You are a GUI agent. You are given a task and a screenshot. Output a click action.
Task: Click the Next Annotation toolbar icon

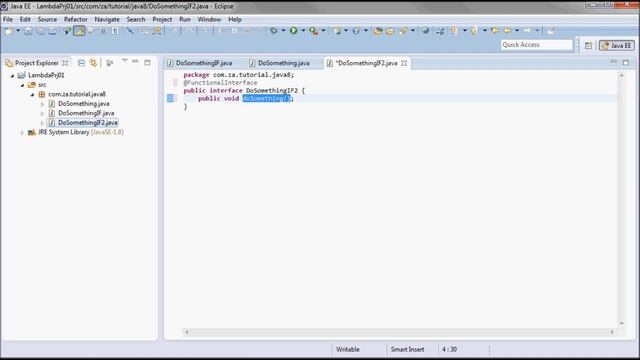point(453,31)
